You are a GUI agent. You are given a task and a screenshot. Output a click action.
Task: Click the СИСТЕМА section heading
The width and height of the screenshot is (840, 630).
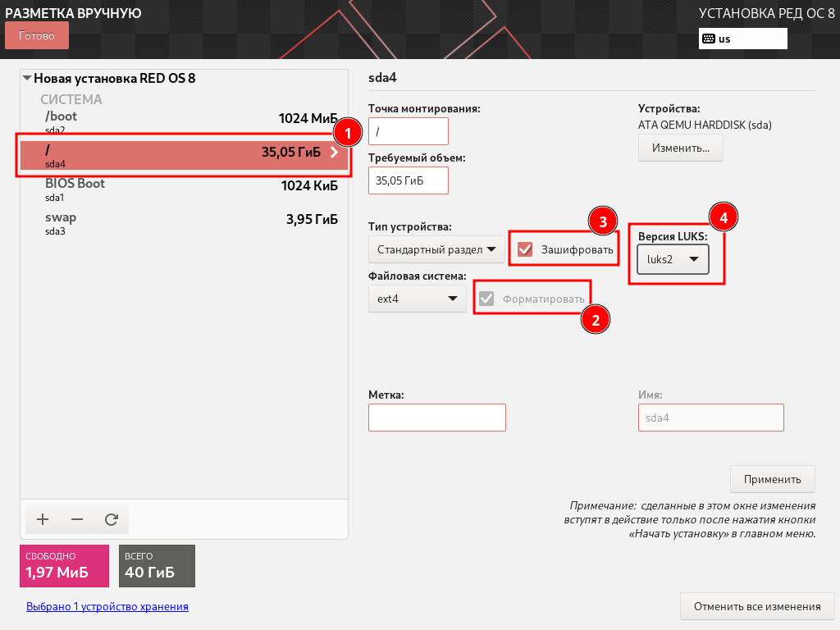click(71, 99)
